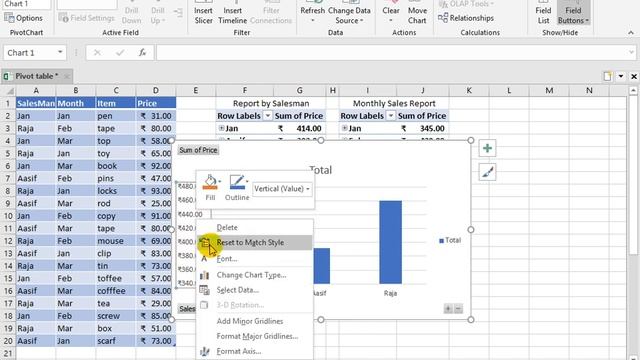Click the Fill paint bucket icon
The height and width of the screenshot is (360, 640).
pos(211,182)
